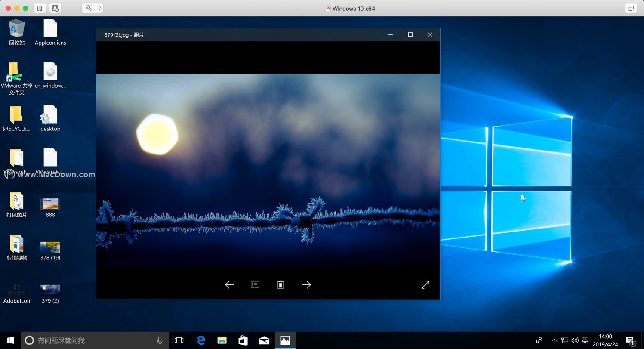Image resolution: width=644 pixels, height=349 pixels.
Task: Go to previous photo with left arrow
Action: click(229, 285)
